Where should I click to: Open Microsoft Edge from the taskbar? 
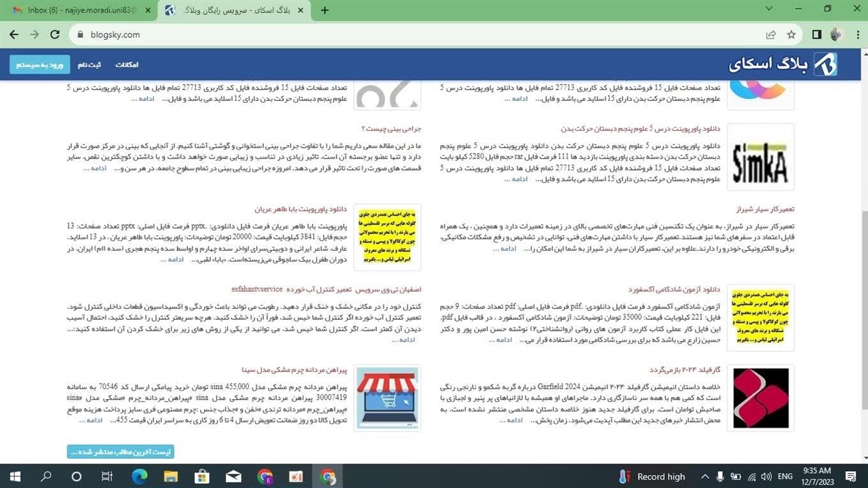(x=139, y=476)
